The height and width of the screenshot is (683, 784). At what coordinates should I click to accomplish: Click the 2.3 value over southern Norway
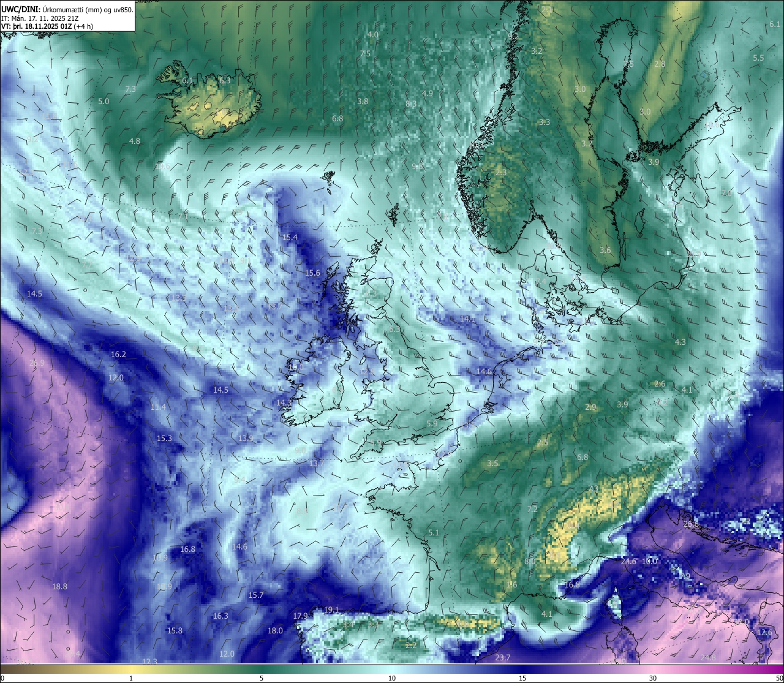[501, 173]
